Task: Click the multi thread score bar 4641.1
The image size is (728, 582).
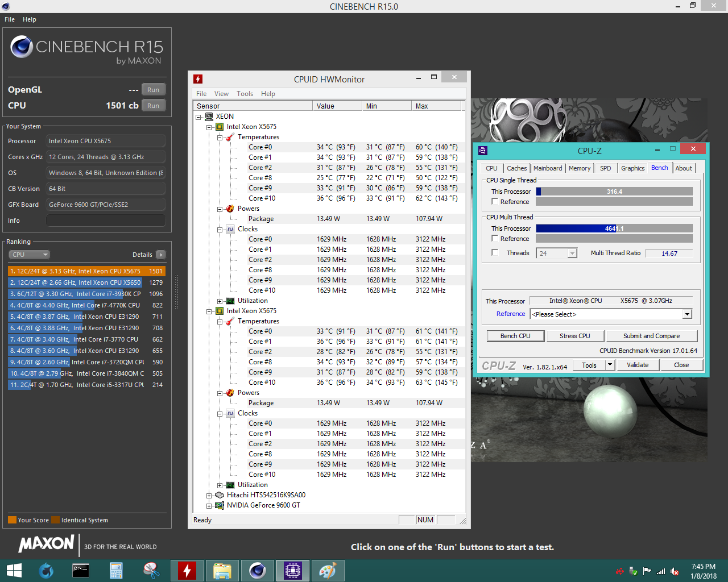Action: tap(614, 228)
